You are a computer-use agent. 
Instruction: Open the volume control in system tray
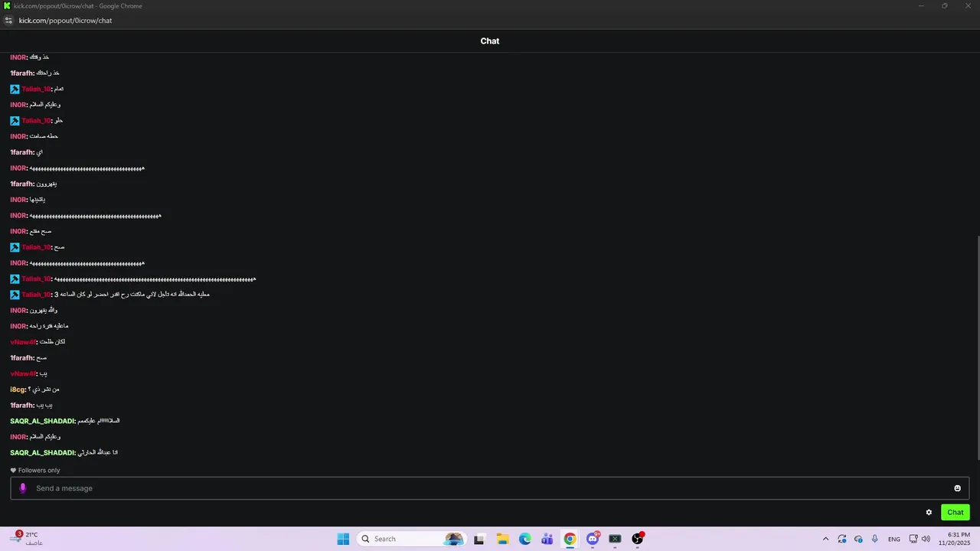[926, 539]
